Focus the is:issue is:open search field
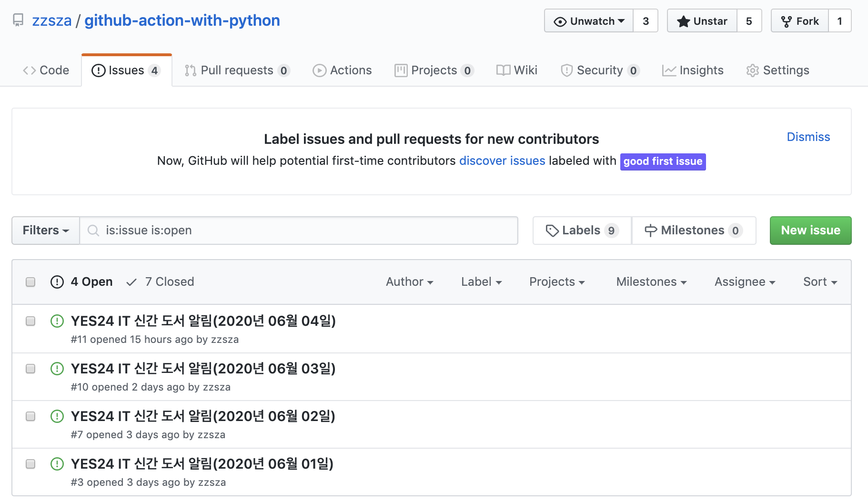 point(305,231)
